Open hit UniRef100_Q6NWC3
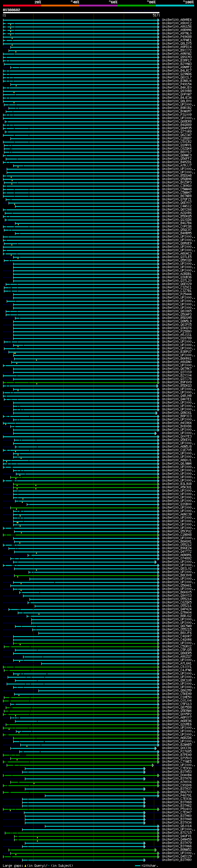The width and height of the screenshot is (197, 868). (177, 155)
